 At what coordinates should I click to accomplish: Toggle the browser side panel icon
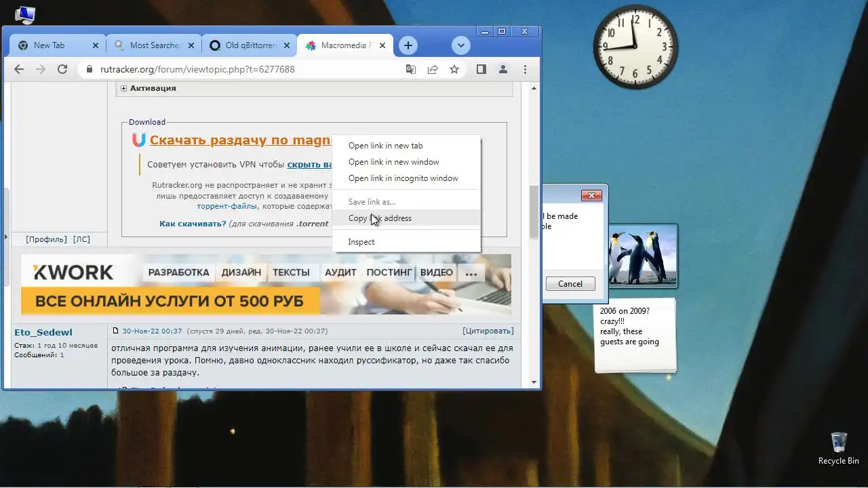(x=481, y=69)
